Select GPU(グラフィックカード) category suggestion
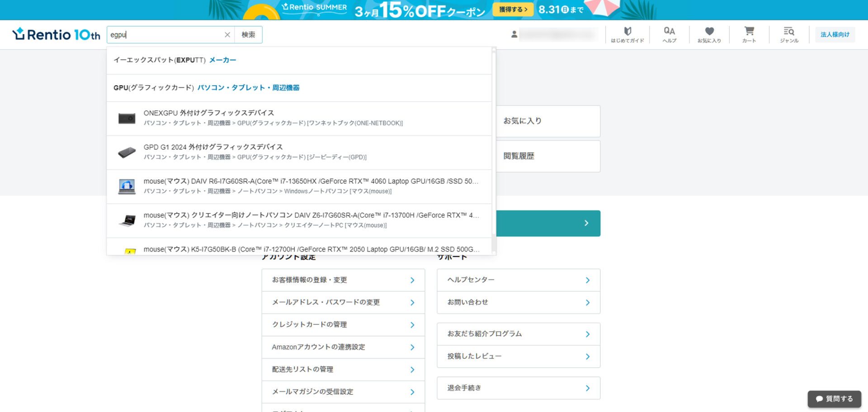The height and width of the screenshot is (412, 868). pyautogui.click(x=299, y=88)
